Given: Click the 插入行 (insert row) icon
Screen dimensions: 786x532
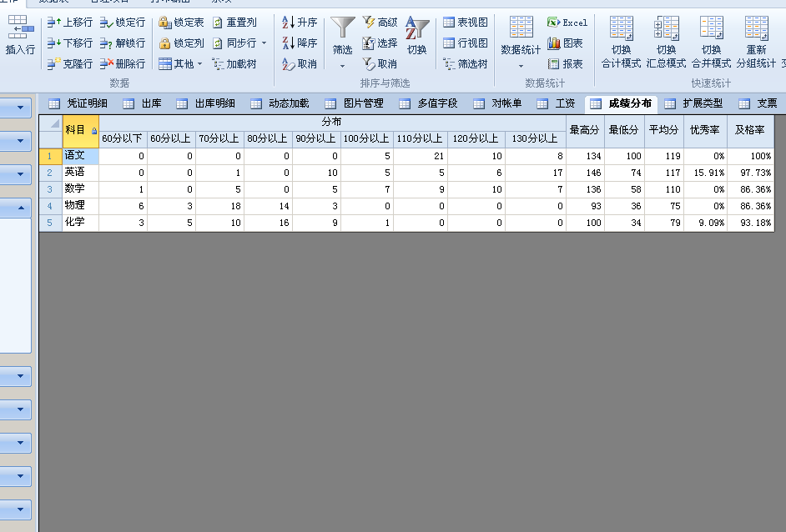Looking at the screenshot, I should (20, 32).
